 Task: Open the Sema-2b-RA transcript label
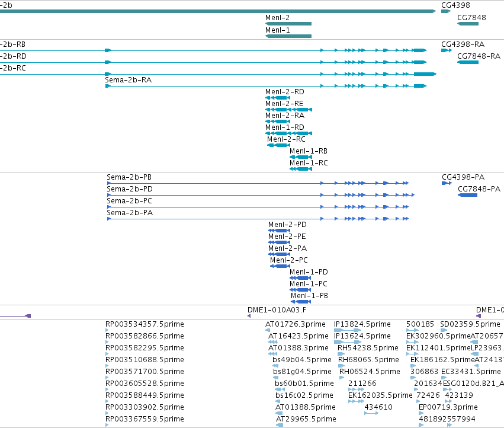tap(129, 80)
